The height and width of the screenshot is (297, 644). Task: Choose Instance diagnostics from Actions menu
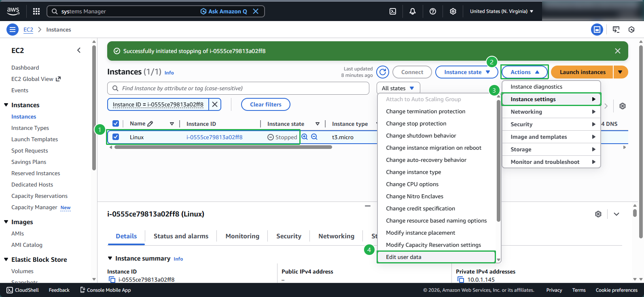pyautogui.click(x=551, y=87)
